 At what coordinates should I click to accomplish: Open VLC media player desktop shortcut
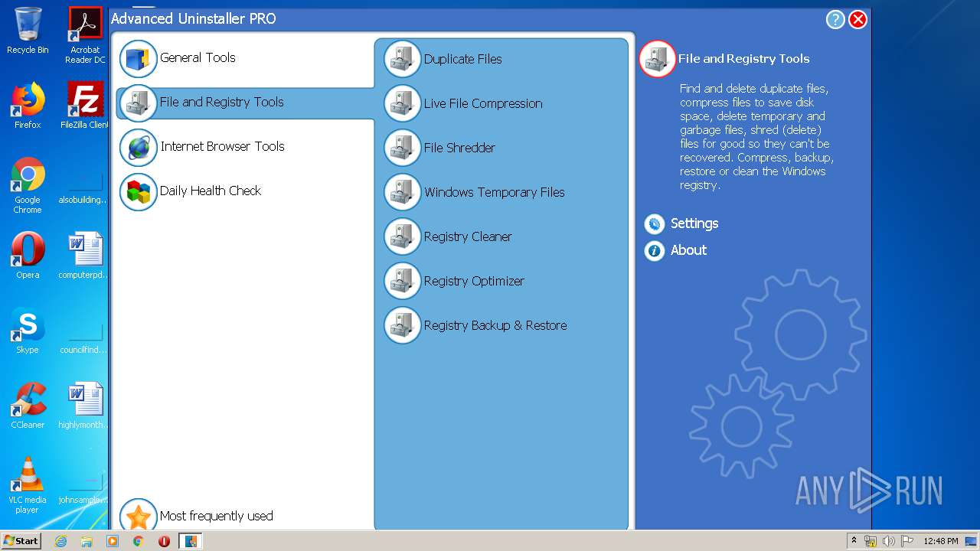tap(28, 485)
